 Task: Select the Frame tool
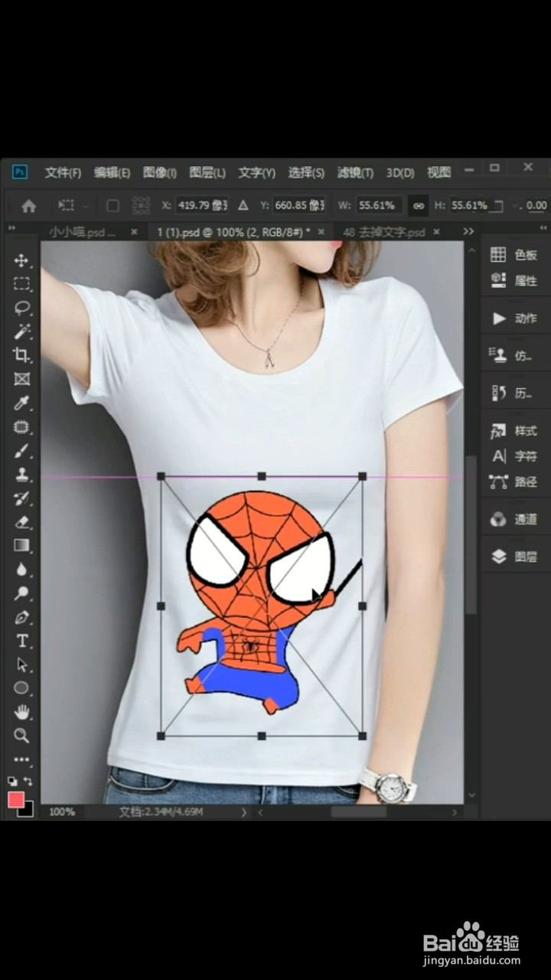point(21,379)
